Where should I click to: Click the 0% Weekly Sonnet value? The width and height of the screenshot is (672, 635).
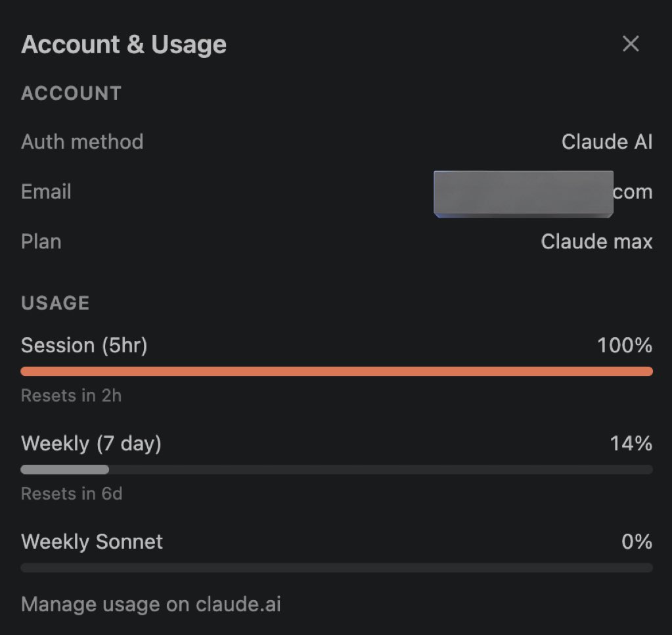[637, 542]
